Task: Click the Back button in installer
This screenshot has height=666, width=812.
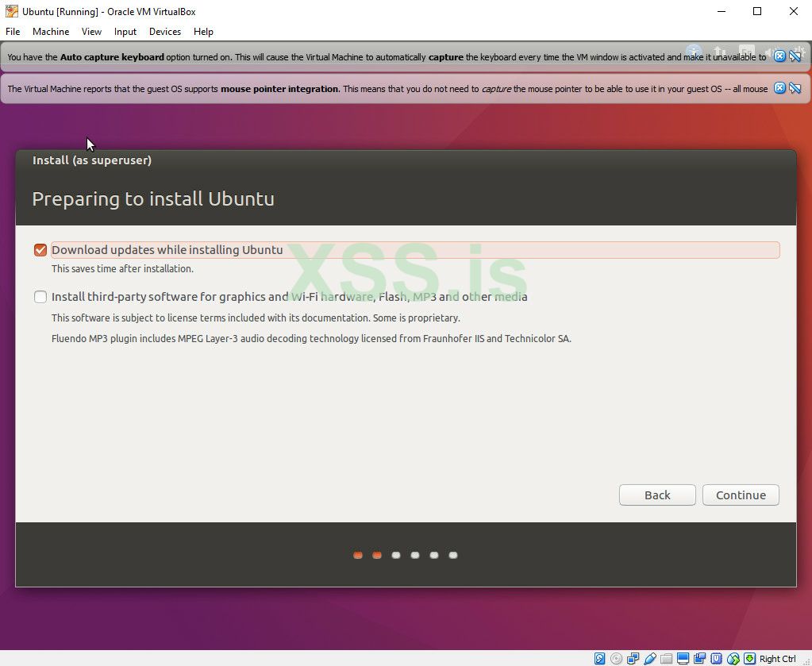Action: [657, 495]
